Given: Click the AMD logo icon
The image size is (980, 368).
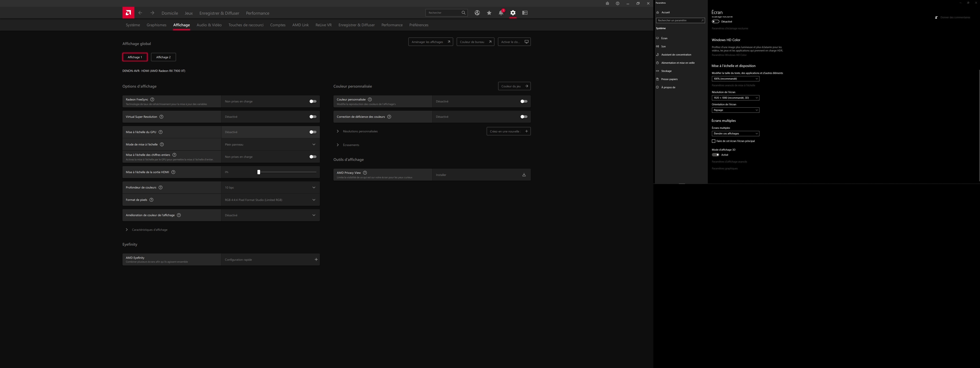Looking at the screenshot, I should (128, 13).
